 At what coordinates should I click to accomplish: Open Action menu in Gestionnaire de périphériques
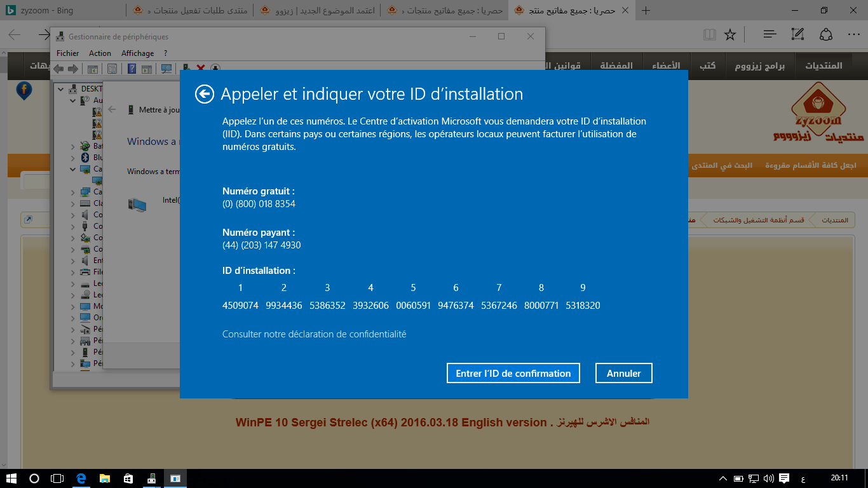click(x=100, y=53)
